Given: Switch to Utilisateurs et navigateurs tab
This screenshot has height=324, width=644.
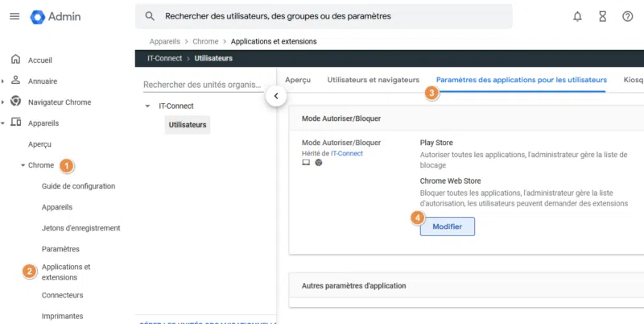Looking at the screenshot, I should 373,80.
